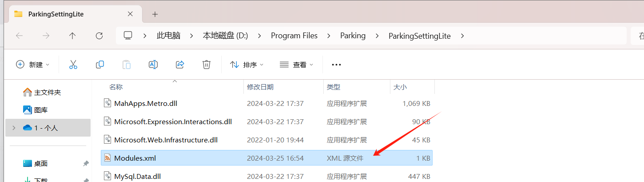Screen dimensions: 644x182
Task: Expand chevron after Program Files breadcrumb
Action: point(329,36)
